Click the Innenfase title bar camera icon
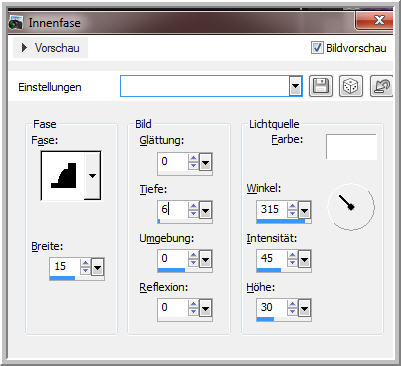Image resolution: width=401 pixels, height=366 pixels. coord(15,23)
